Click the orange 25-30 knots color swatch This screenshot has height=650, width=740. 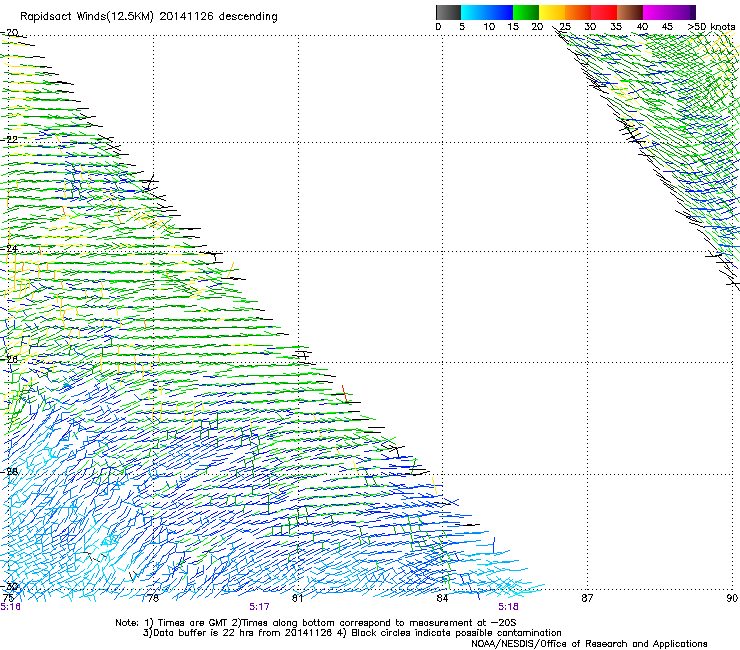click(x=578, y=12)
